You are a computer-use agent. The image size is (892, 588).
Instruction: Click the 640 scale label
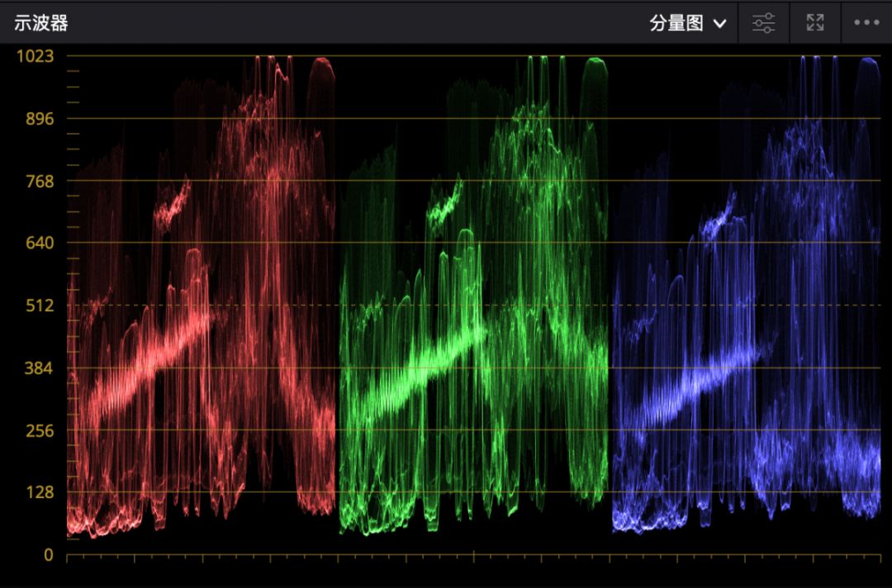pyautogui.click(x=40, y=243)
